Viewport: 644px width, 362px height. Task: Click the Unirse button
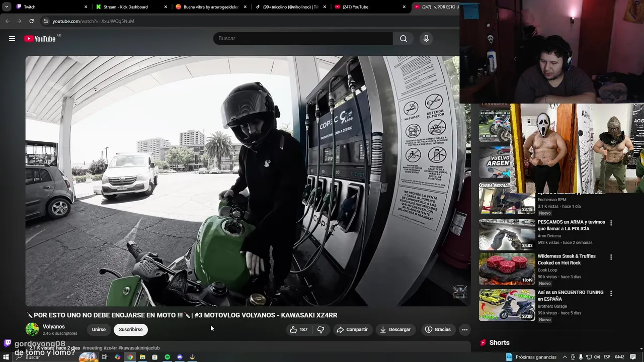click(99, 330)
